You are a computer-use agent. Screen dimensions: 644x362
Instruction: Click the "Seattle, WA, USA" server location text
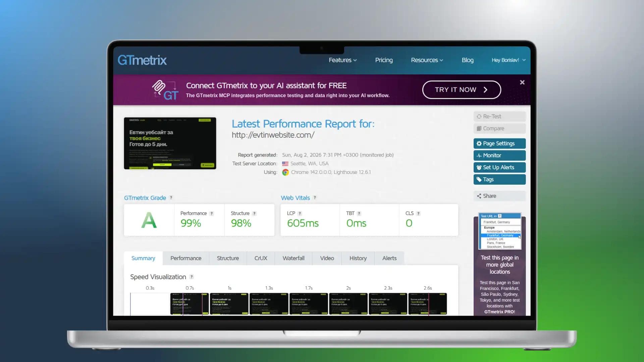point(310,164)
